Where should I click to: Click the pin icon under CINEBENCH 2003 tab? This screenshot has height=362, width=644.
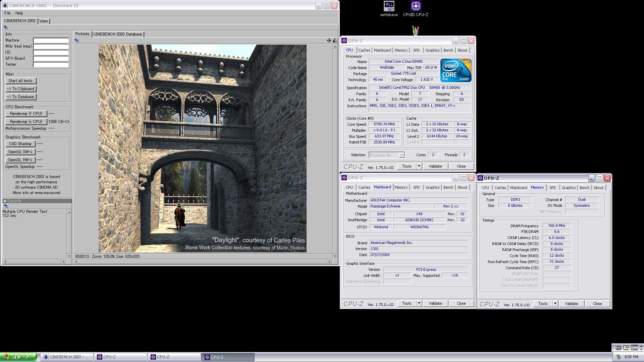(6, 27)
